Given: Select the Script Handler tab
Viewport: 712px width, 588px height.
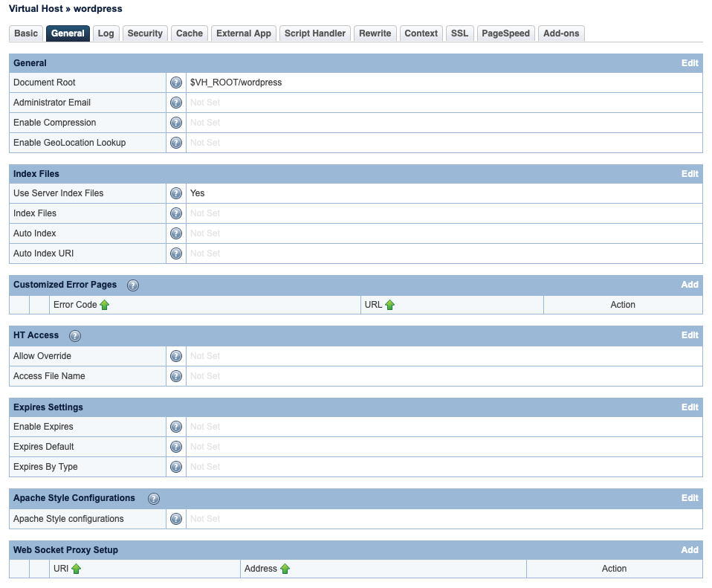Looking at the screenshot, I should point(315,33).
